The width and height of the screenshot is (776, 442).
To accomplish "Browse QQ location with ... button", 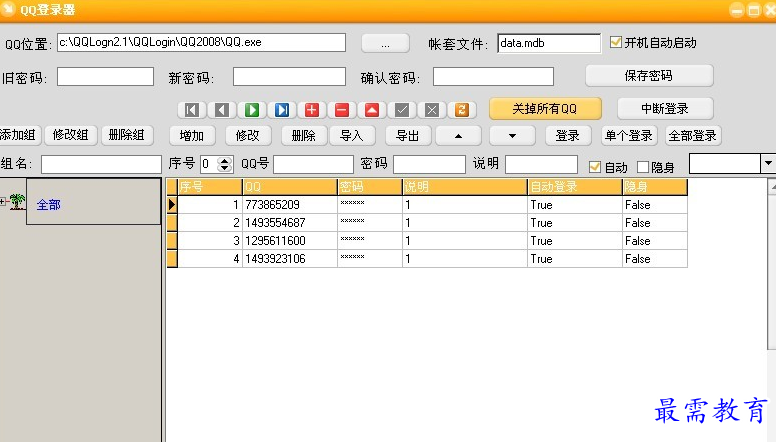I will 385,43.
